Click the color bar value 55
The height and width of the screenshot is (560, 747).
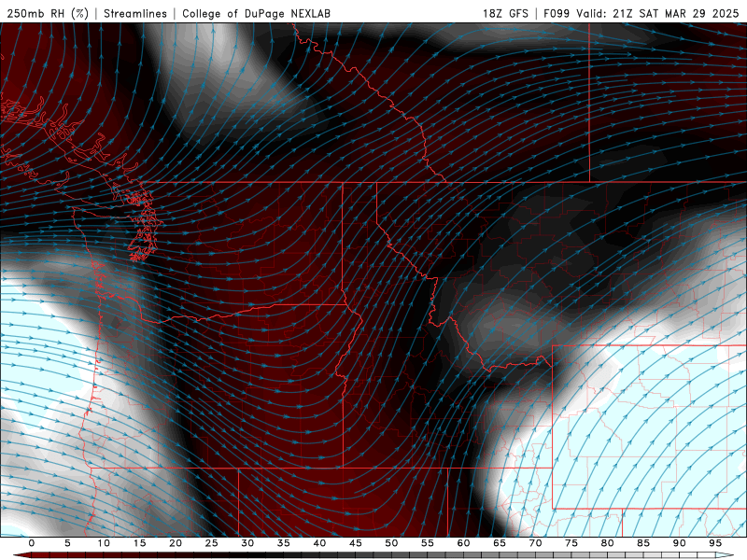pyautogui.click(x=428, y=543)
